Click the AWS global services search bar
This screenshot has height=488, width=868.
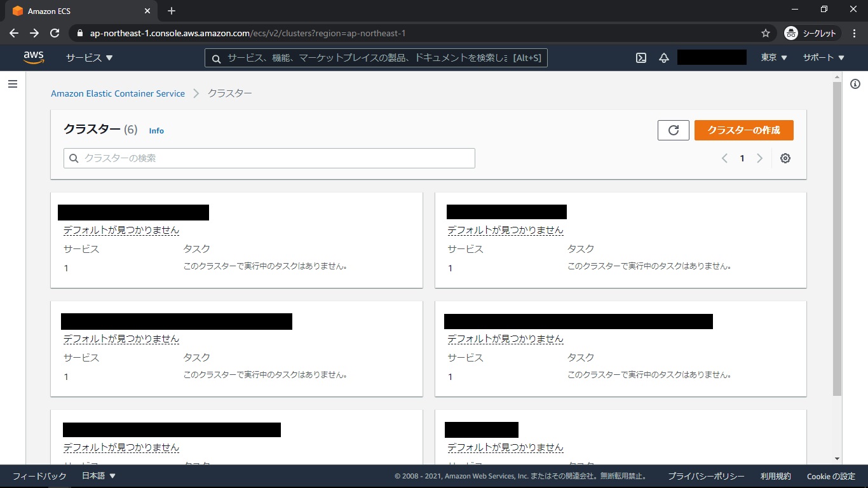375,58
